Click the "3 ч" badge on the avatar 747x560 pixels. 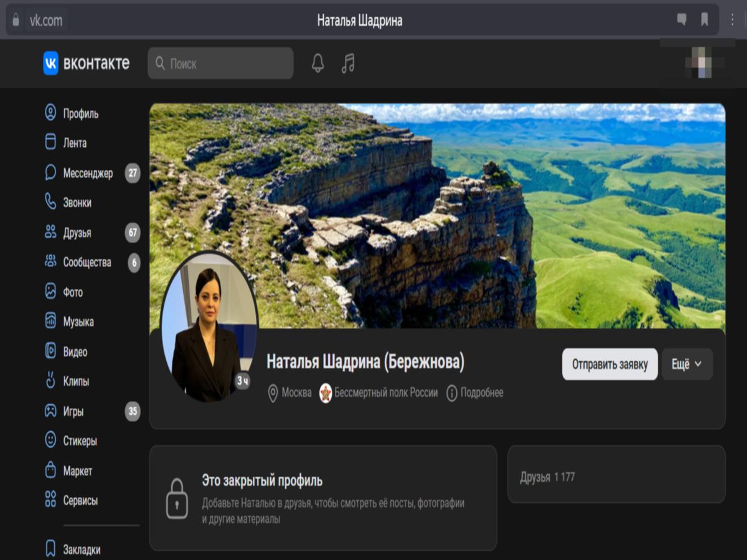(243, 381)
